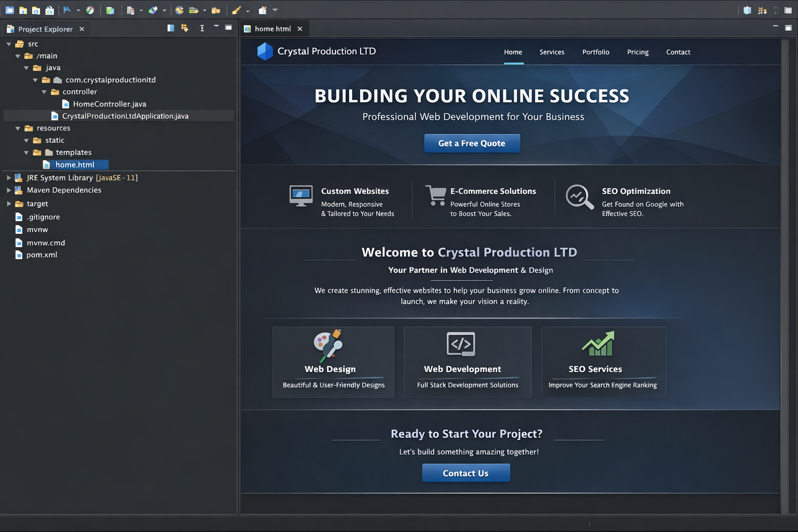Image resolution: width=798 pixels, height=532 pixels.
Task: Open dropdown arrow beside the blue flag icon
Action: click(x=78, y=10)
